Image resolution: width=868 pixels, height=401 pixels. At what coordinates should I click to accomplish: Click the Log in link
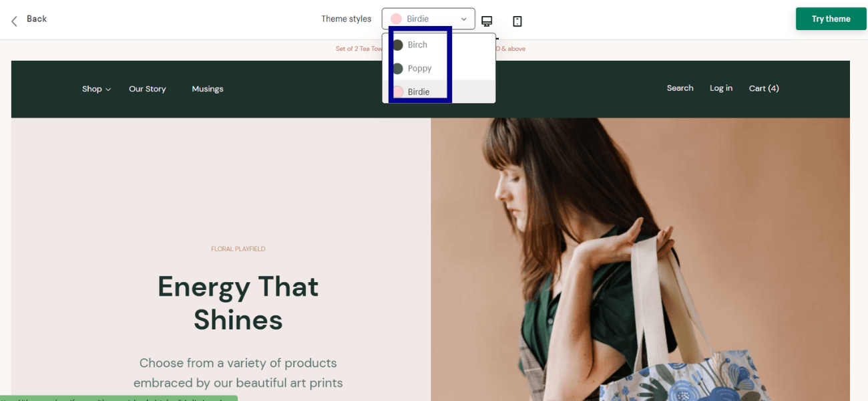click(721, 88)
